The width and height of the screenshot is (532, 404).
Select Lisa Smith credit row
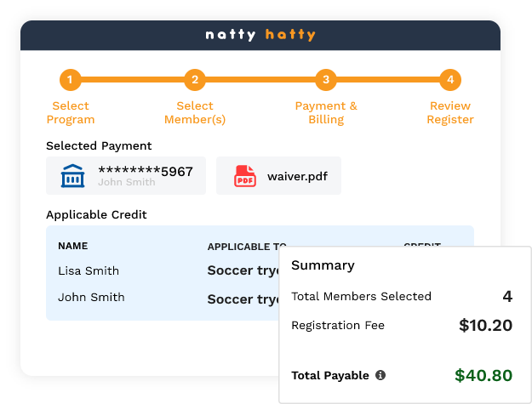point(89,271)
